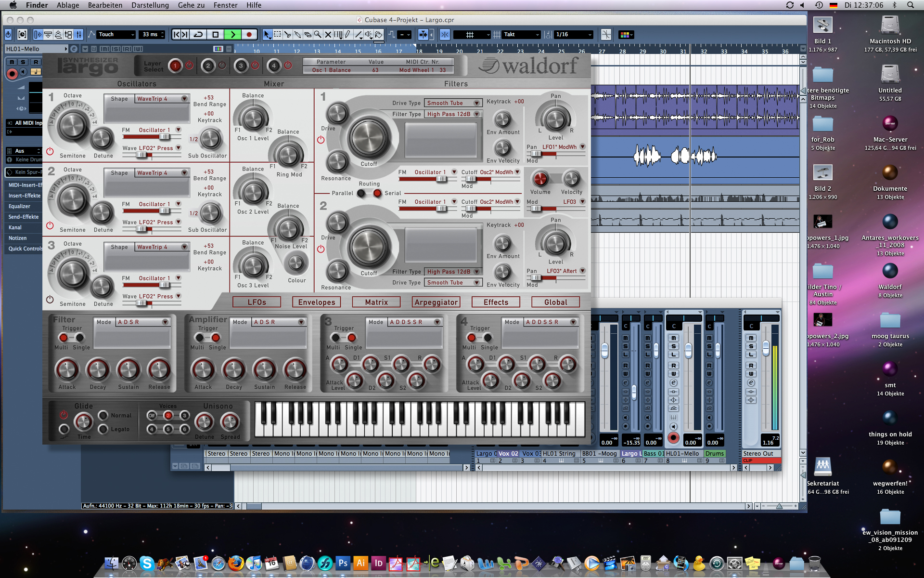Toggle Snap to Zero Crossing icon
Screen dimensions: 924x578
tap(606, 35)
